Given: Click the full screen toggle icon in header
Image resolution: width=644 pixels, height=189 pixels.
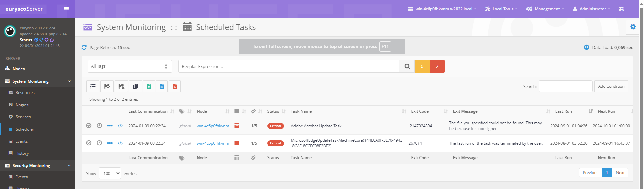Looking at the screenshot, I should (x=621, y=9).
